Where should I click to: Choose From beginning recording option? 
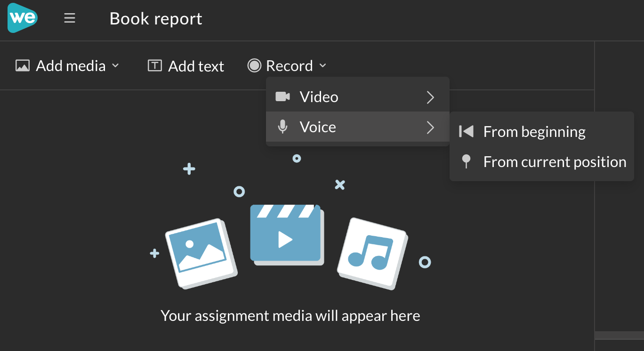pyautogui.click(x=534, y=132)
